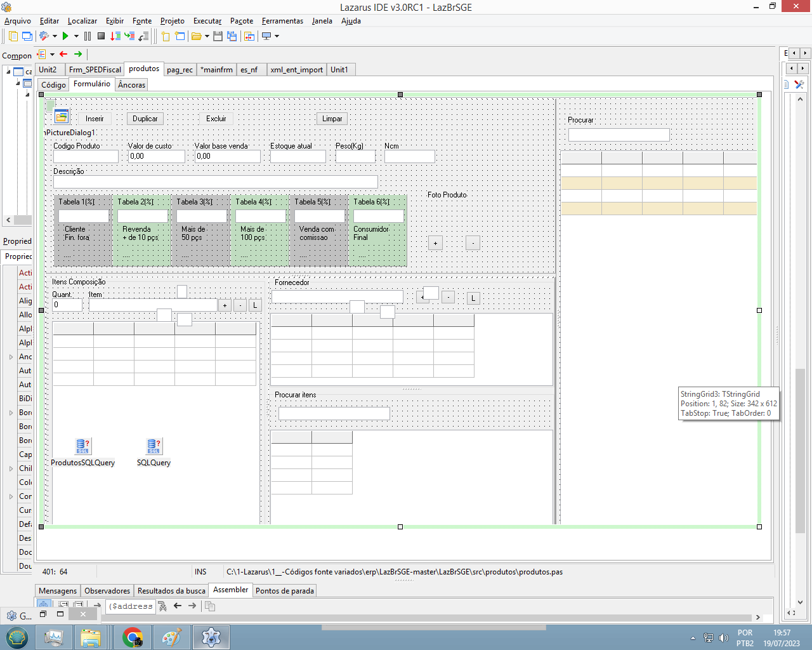812x650 pixels.
Task: Toggle between form and unit view icon
Action: click(249, 36)
